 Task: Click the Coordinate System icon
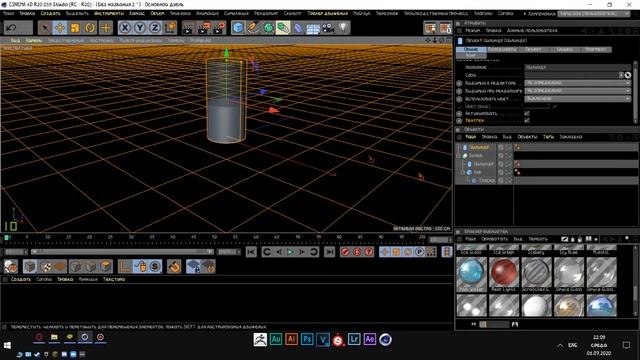pyautogui.click(x=171, y=28)
